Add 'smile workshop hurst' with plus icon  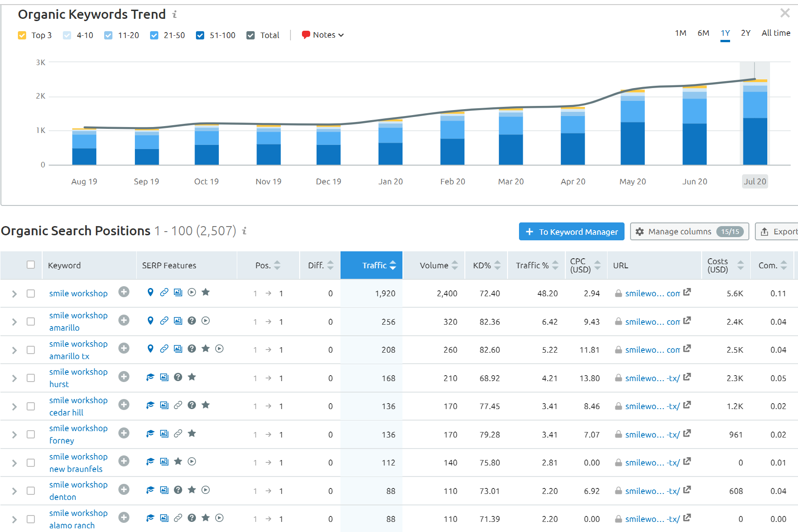[124, 377]
